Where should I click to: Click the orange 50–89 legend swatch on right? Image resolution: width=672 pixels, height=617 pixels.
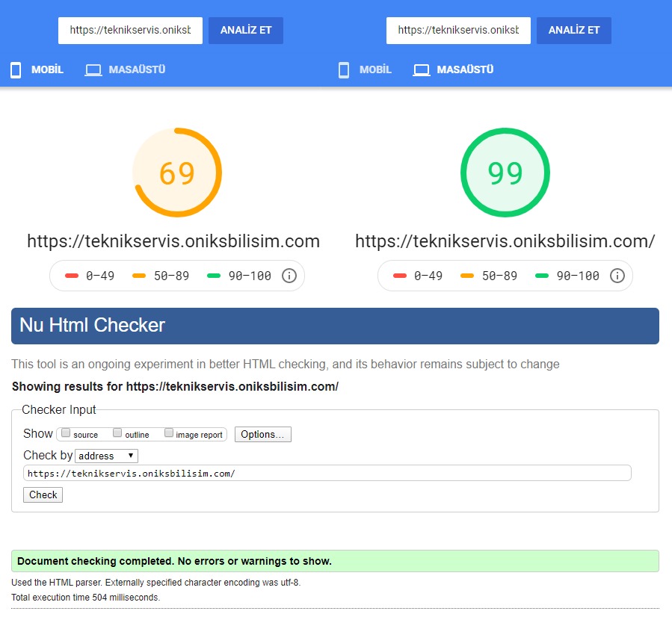(x=467, y=276)
